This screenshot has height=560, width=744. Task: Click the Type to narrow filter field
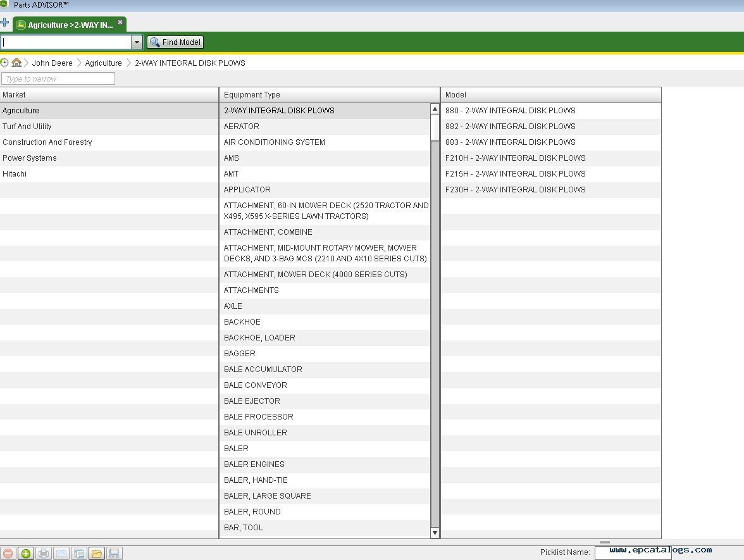point(58,78)
